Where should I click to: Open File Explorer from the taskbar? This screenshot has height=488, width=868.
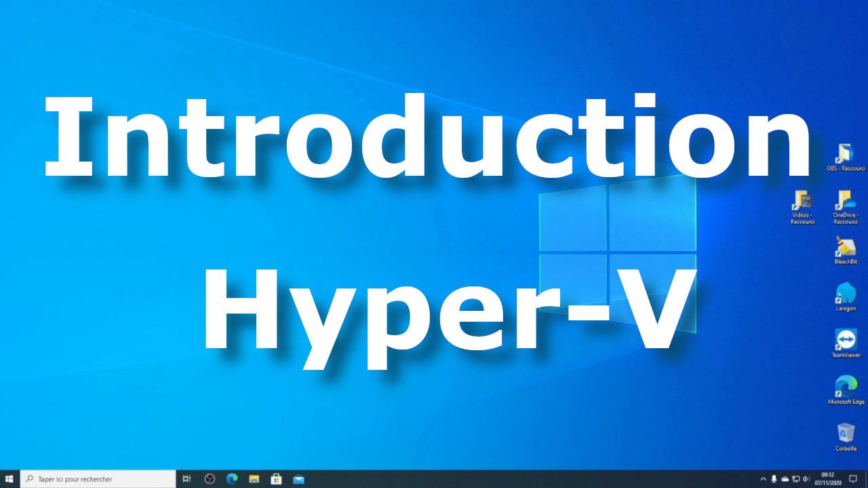[x=254, y=478]
